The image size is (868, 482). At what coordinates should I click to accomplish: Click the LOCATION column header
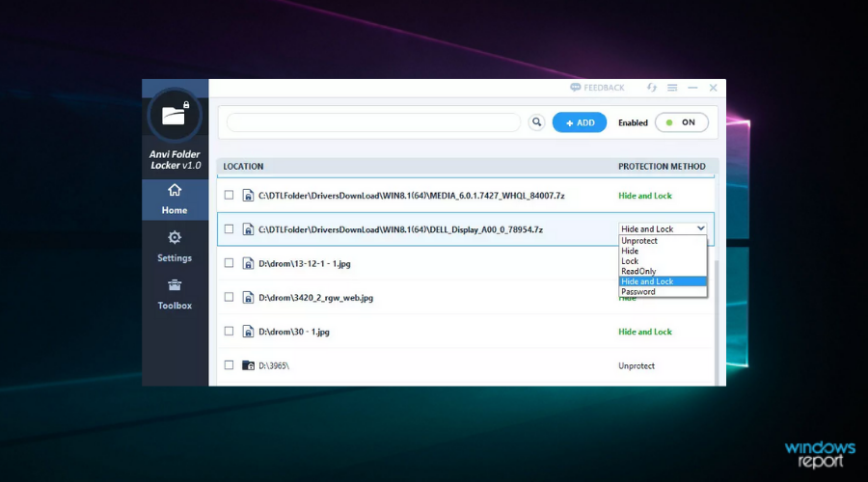pos(243,166)
